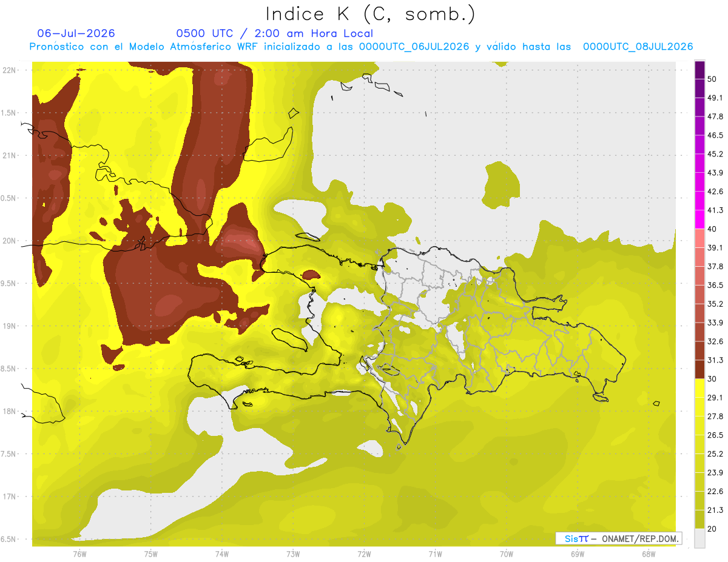Pick the dark purple legend segment above 50
This screenshot has height=562, width=728.
[x=699, y=70]
